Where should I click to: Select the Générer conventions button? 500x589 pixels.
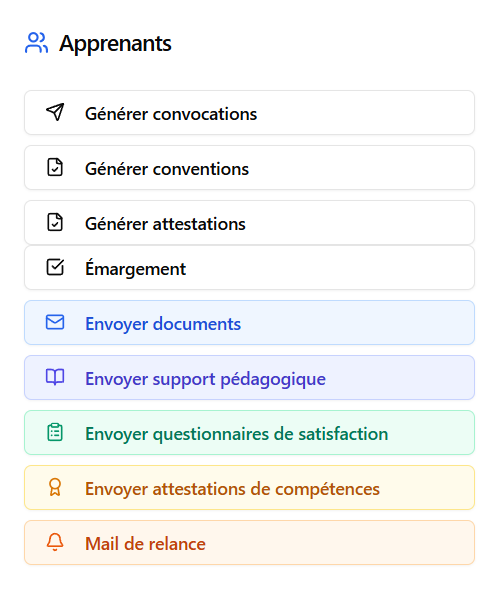point(249,168)
